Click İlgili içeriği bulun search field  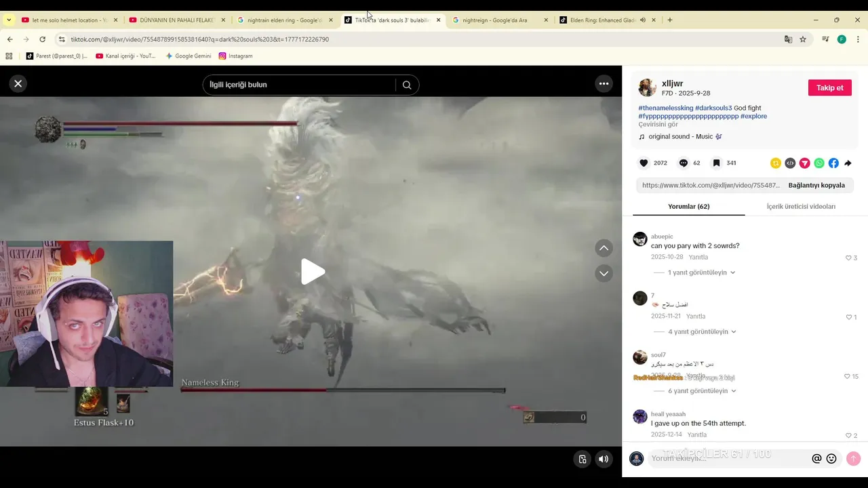[299, 85]
